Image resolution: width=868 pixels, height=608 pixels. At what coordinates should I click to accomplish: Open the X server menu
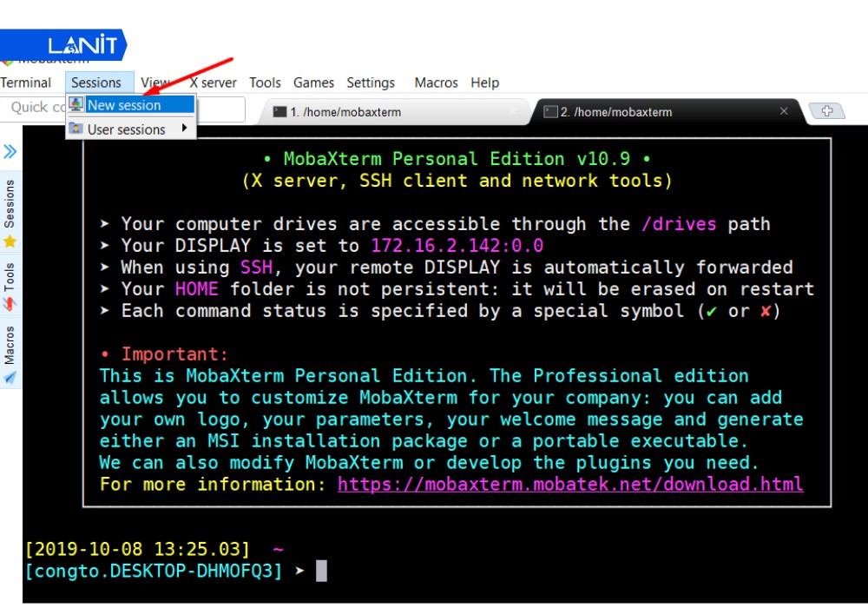click(214, 83)
